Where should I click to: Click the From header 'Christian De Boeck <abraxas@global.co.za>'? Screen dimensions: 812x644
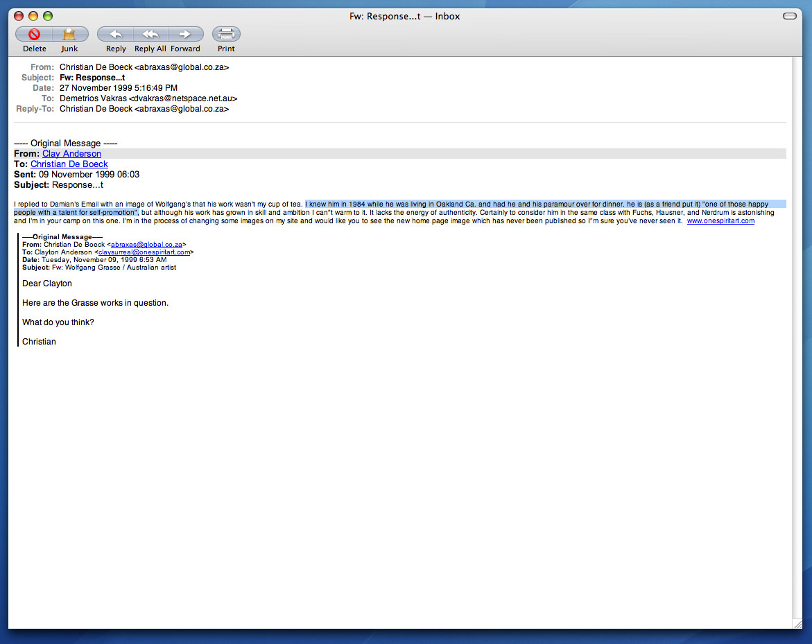tap(144, 67)
